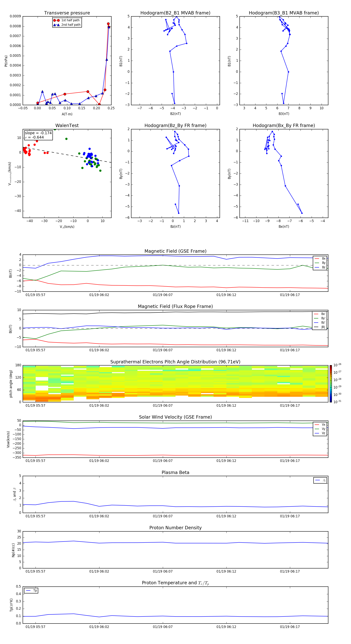Viewport: 351px width, 644px height.
Task: Select '|B|' in Flux Rope legend
Action: pyautogui.click(x=320, y=327)
